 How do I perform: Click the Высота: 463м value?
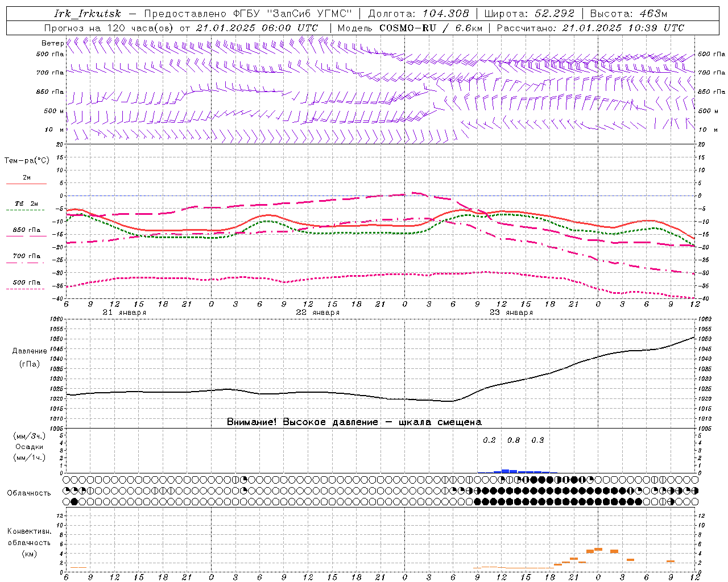(628, 14)
